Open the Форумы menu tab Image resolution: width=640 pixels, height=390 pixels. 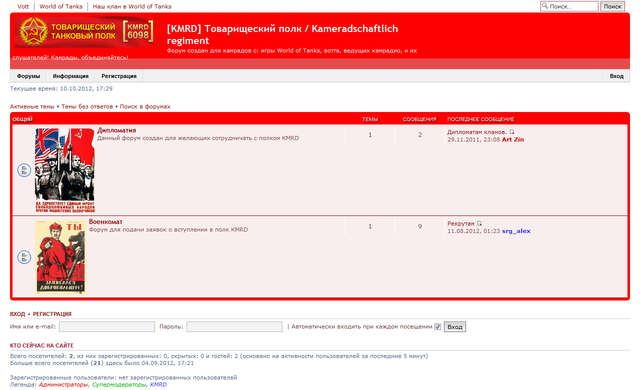(28, 76)
